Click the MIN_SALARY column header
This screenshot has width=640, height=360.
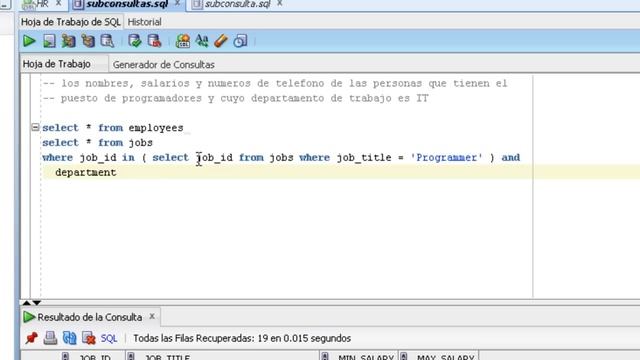[359, 357]
